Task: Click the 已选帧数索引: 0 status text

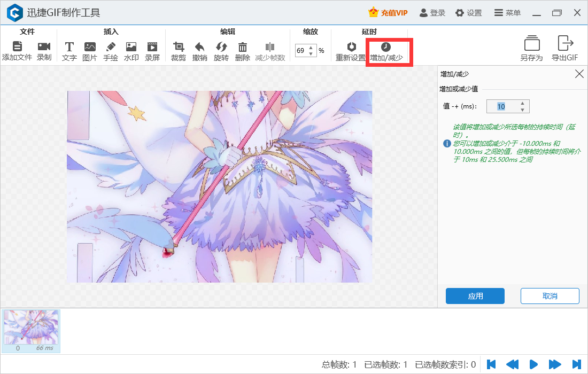Action: tap(445, 364)
